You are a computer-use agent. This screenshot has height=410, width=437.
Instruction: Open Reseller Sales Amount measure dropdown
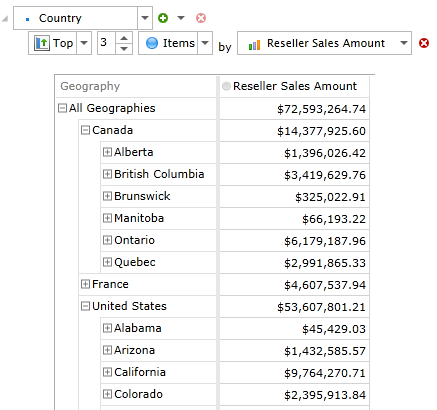tap(404, 43)
